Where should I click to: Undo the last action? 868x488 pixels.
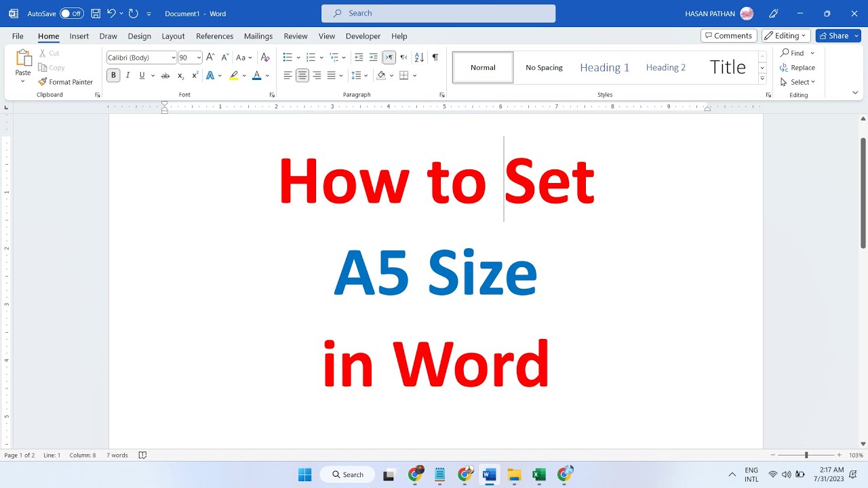click(111, 14)
